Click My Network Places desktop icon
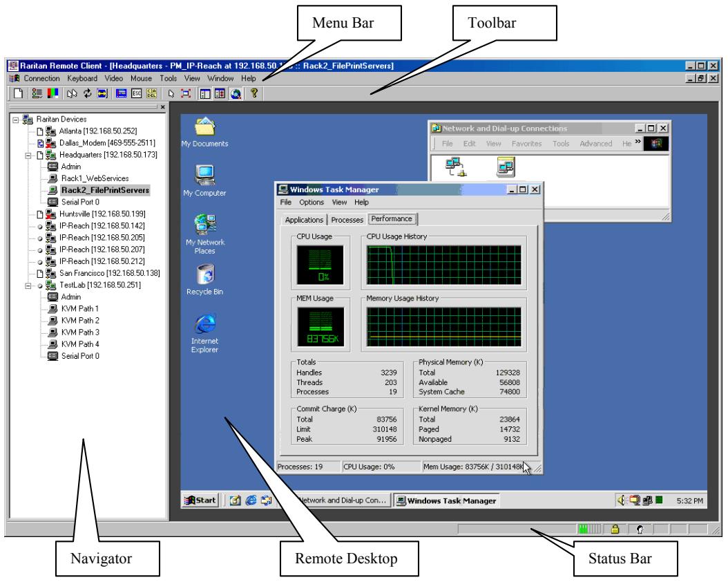The height and width of the screenshot is (582, 728). tap(204, 234)
